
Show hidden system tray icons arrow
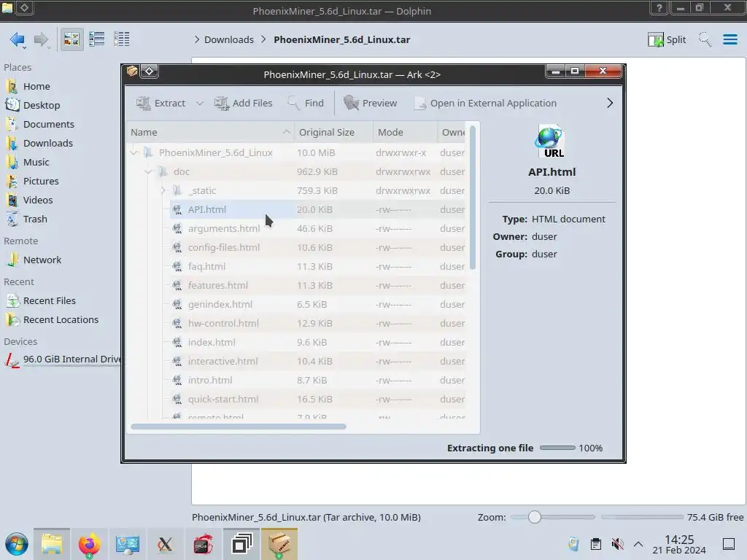pos(638,544)
